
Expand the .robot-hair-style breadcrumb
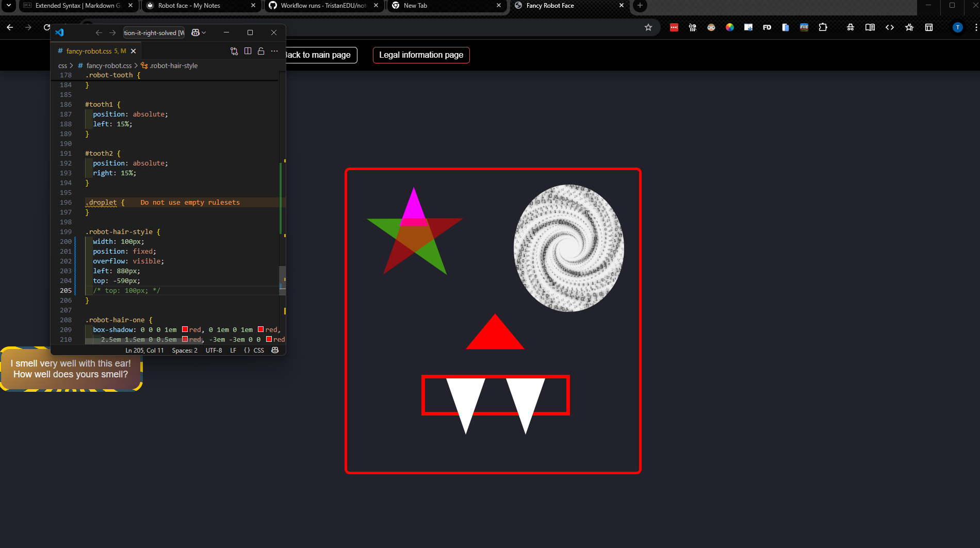pyautogui.click(x=169, y=65)
